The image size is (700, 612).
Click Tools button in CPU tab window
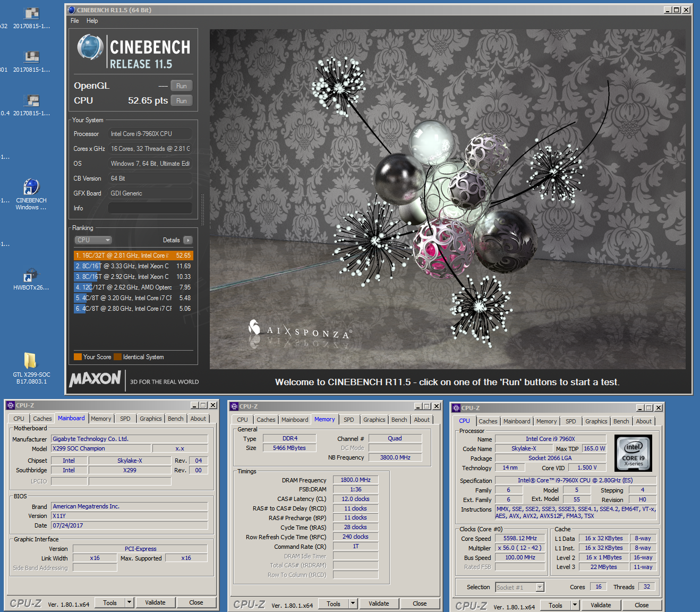[x=556, y=605]
